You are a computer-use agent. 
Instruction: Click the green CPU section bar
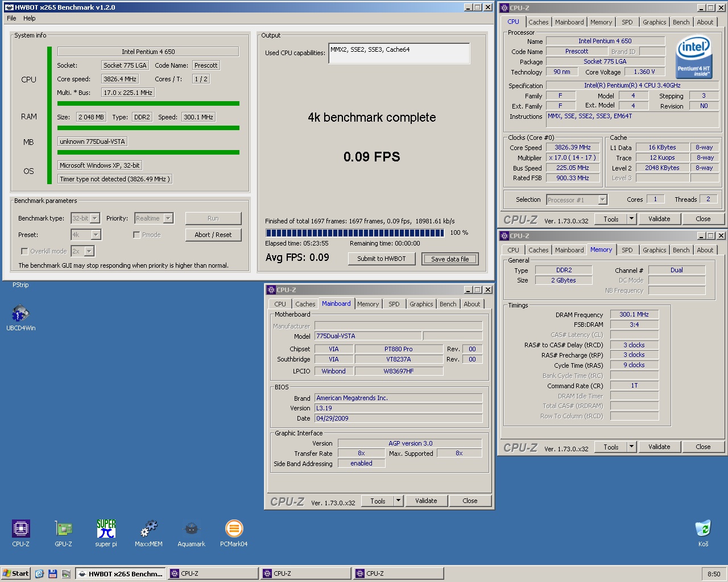(x=148, y=103)
